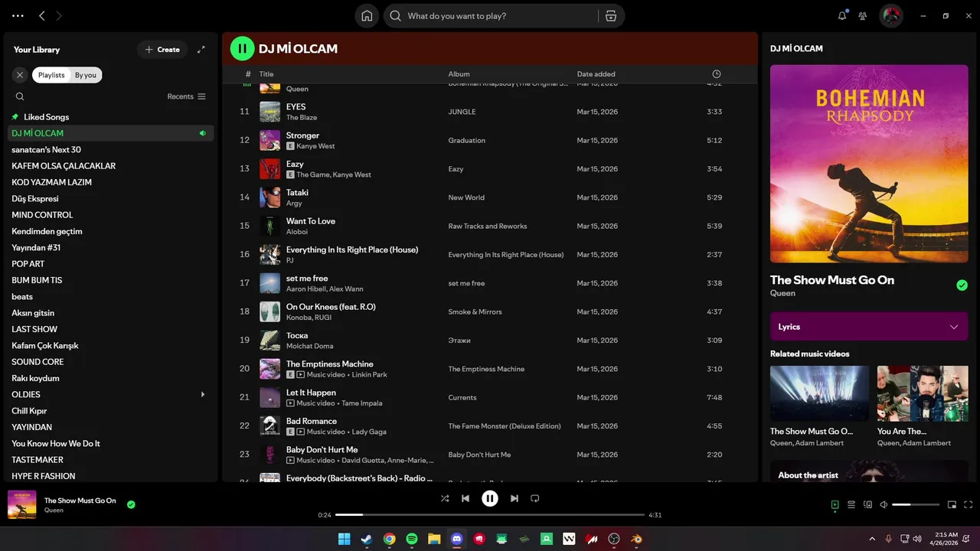This screenshot has width=980, height=551.
Task: Toggle the checkmark beside The Show Must Go On in Now Playing
Action: tap(962, 285)
